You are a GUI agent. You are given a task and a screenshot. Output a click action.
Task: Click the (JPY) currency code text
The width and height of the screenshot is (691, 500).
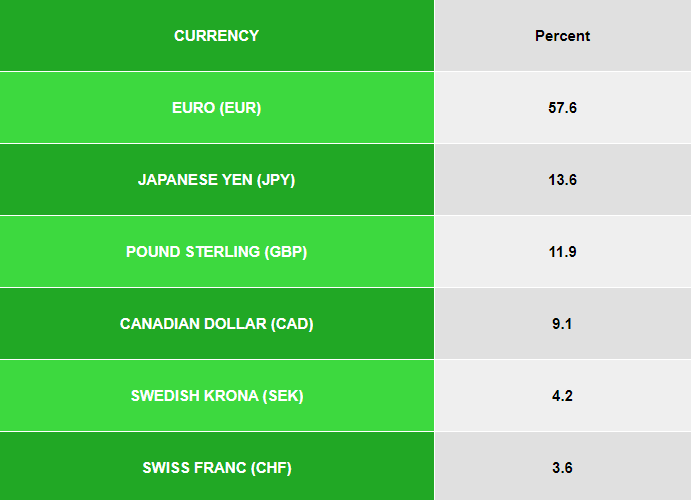(x=276, y=180)
